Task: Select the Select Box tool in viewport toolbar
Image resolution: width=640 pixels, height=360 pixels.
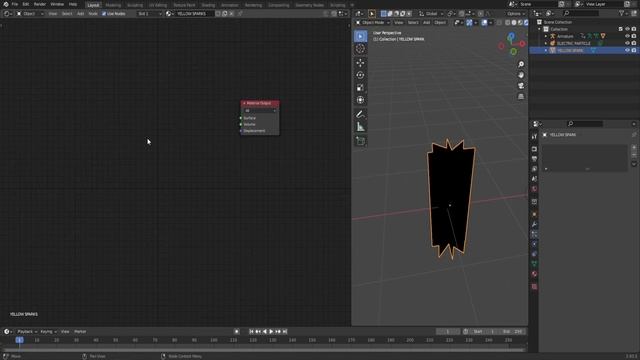Action: coord(360,36)
